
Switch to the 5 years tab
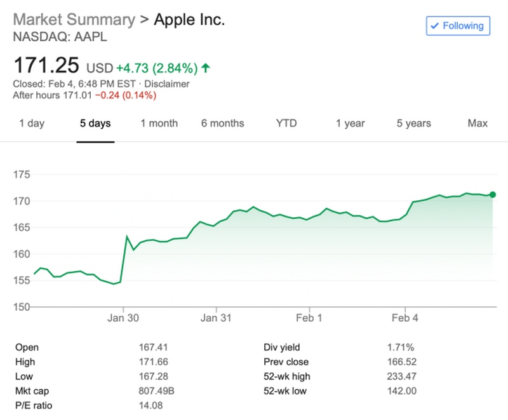coord(413,123)
